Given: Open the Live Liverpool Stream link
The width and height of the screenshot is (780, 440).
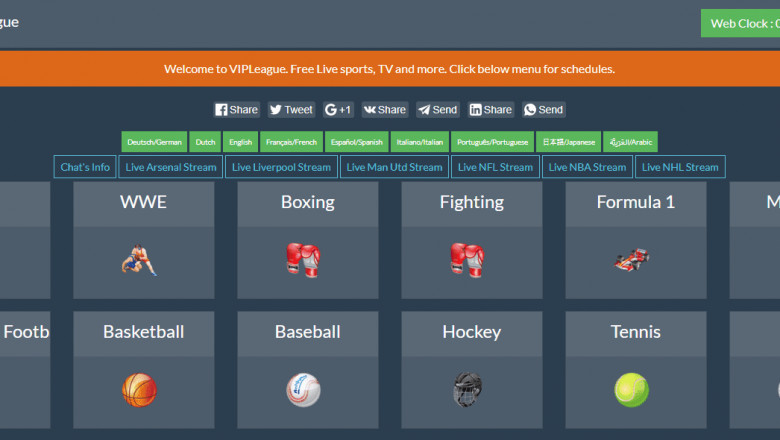Looking at the screenshot, I should pos(281,167).
